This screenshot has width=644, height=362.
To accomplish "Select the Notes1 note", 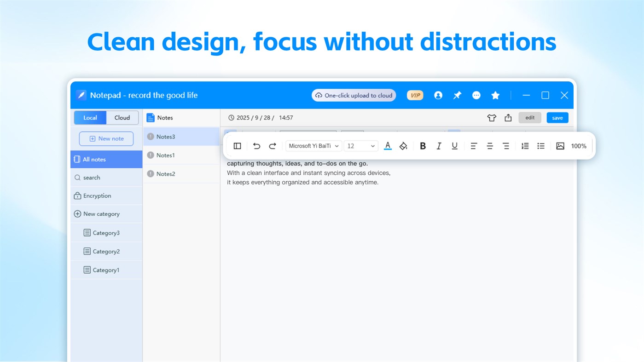I will coord(181,155).
